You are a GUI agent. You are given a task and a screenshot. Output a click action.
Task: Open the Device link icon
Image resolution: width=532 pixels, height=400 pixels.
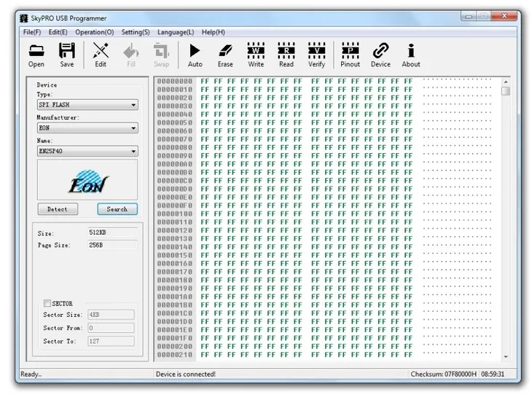tap(380, 55)
